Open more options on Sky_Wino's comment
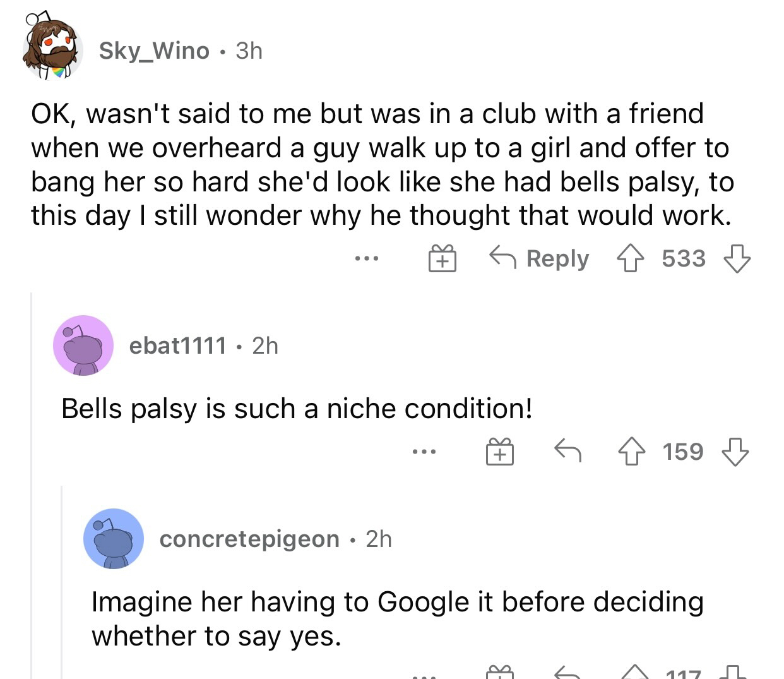The height and width of the screenshot is (679, 784). coord(366,259)
